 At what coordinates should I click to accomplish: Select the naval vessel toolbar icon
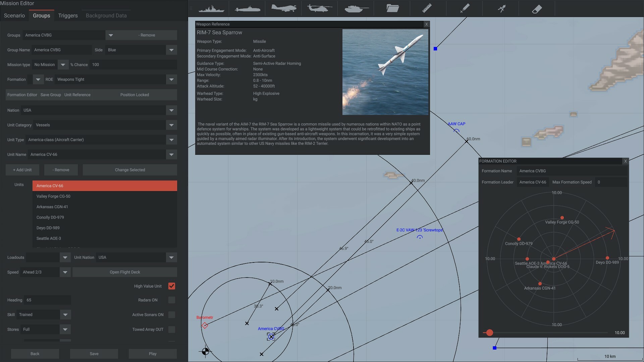pyautogui.click(x=211, y=8)
